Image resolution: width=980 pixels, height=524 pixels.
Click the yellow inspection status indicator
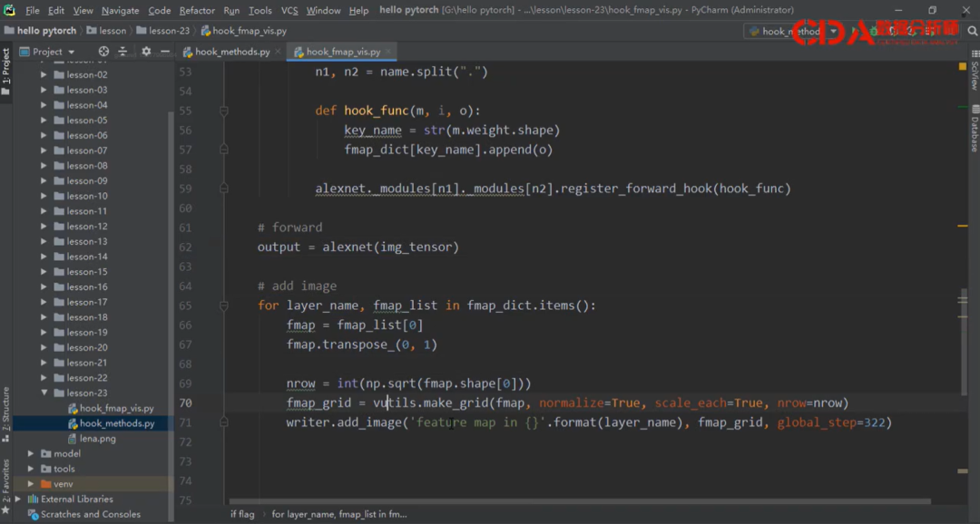(x=963, y=66)
